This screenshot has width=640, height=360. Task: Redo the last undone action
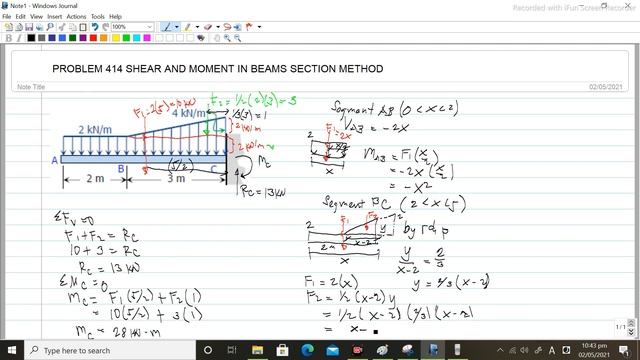[x=105, y=27]
